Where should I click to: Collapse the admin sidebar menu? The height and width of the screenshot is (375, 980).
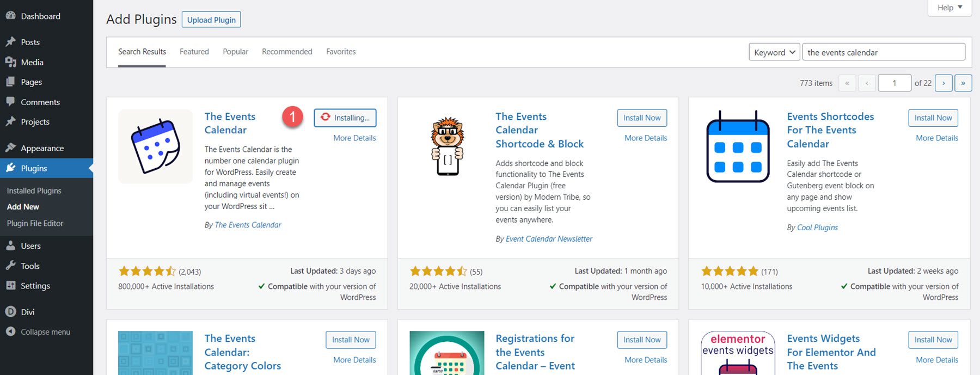(x=10, y=331)
